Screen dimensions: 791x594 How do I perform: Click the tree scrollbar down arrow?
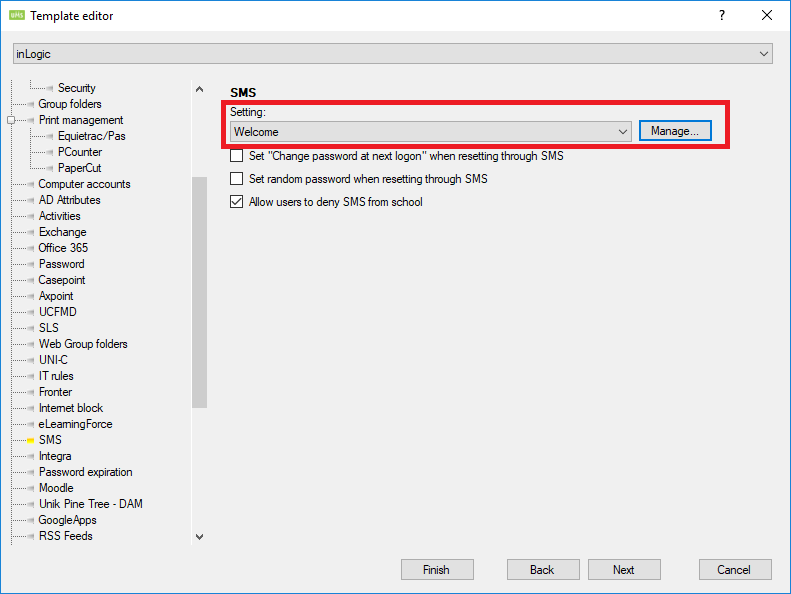199,537
